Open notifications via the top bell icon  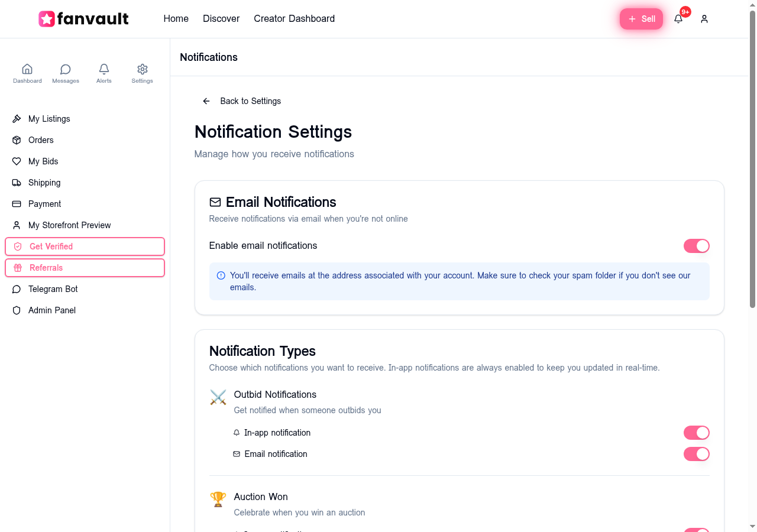[678, 19]
